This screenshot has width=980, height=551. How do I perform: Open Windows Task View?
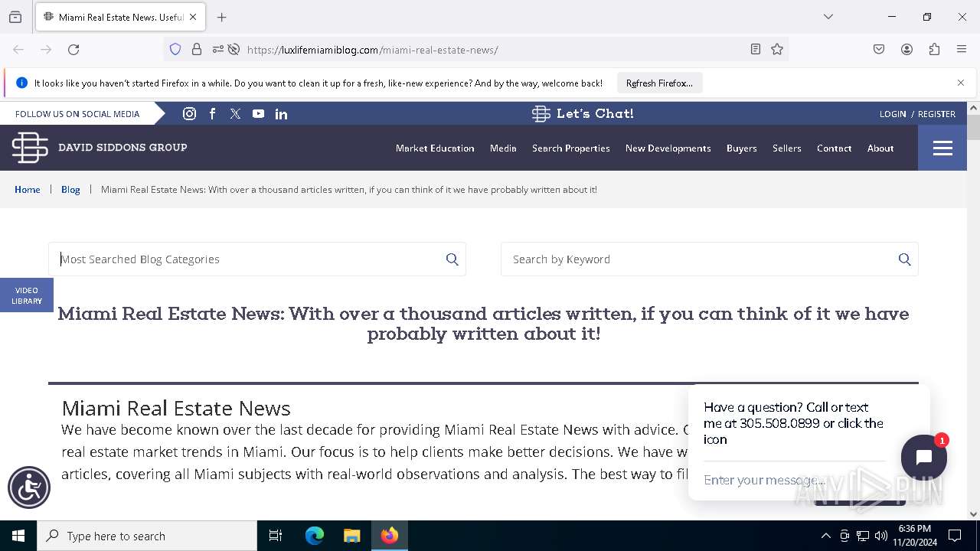click(276, 536)
